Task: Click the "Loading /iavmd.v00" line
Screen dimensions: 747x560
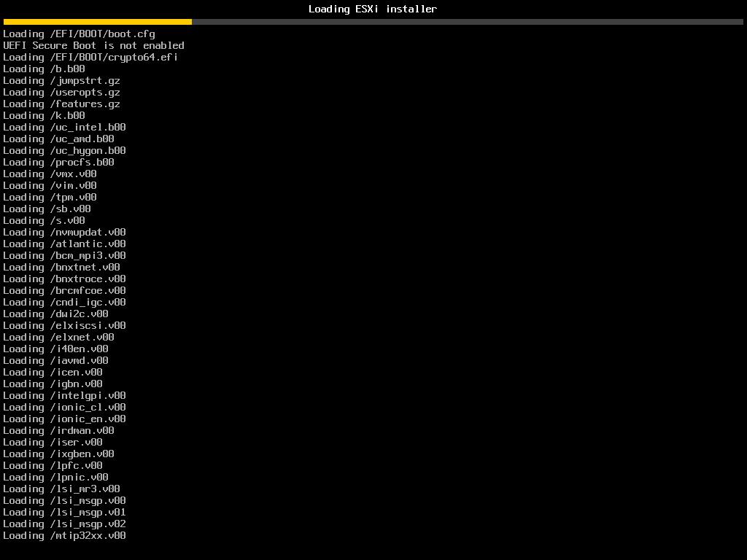Action: coord(55,360)
